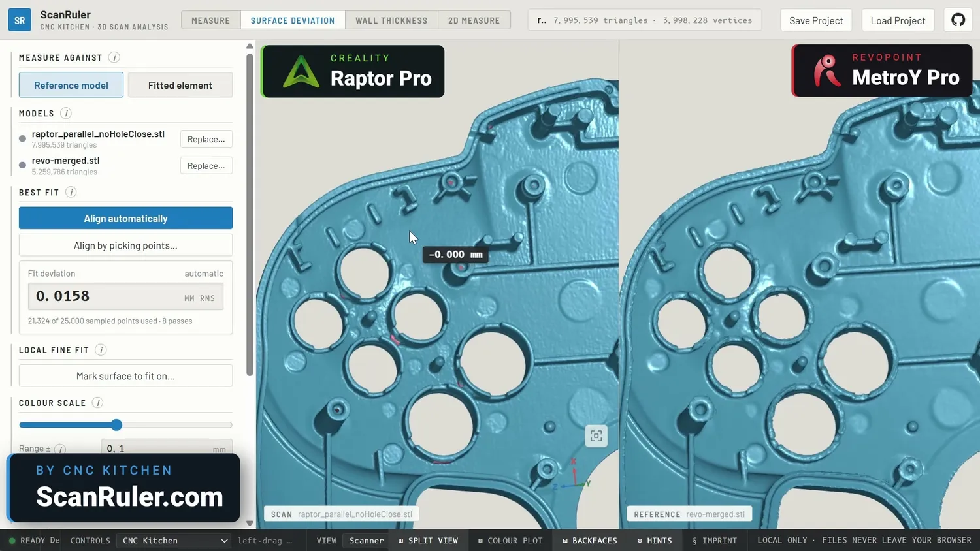The width and height of the screenshot is (980, 551).
Task: Click the Load Project button
Action: [x=898, y=20]
